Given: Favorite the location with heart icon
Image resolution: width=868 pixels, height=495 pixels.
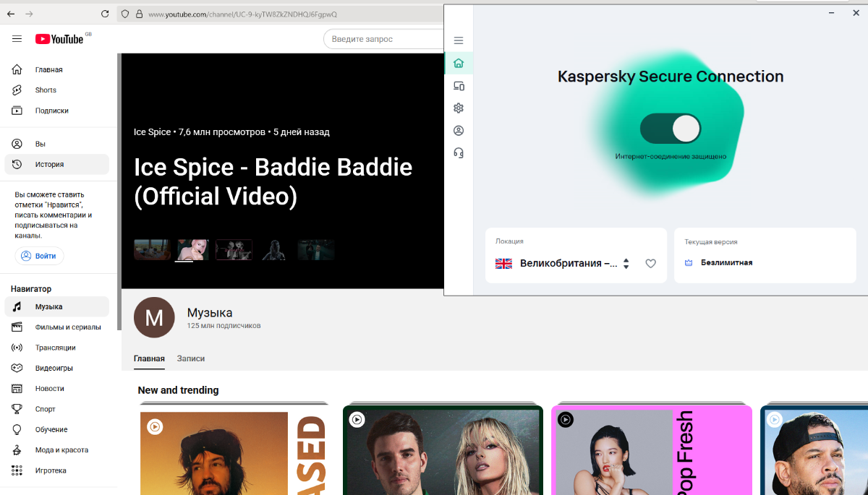Looking at the screenshot, I should point(650,264).
